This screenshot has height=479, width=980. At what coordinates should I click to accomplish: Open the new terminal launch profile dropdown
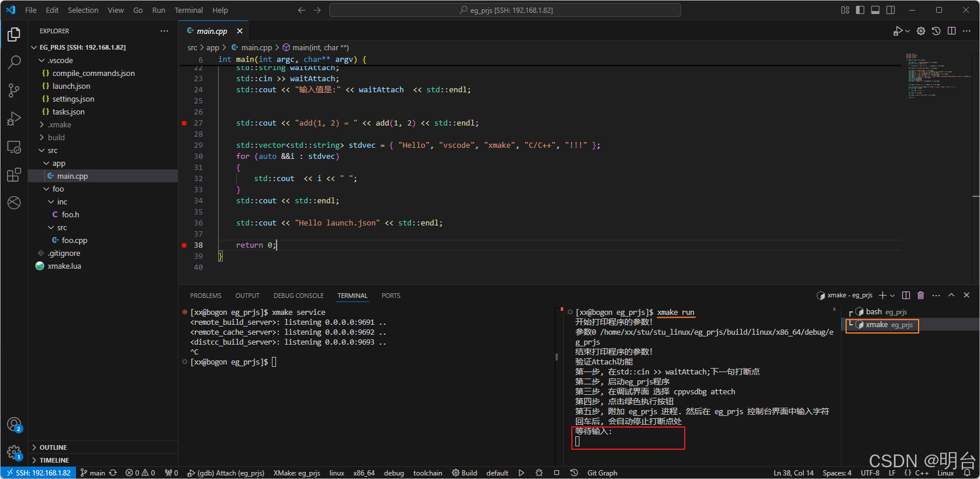tap(892, 296)
